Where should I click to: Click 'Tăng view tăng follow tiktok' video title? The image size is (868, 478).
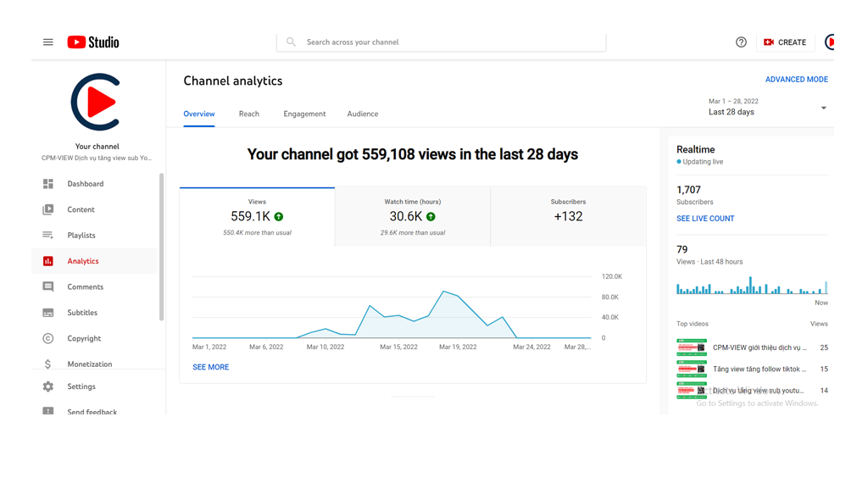(x=759, y=369)
